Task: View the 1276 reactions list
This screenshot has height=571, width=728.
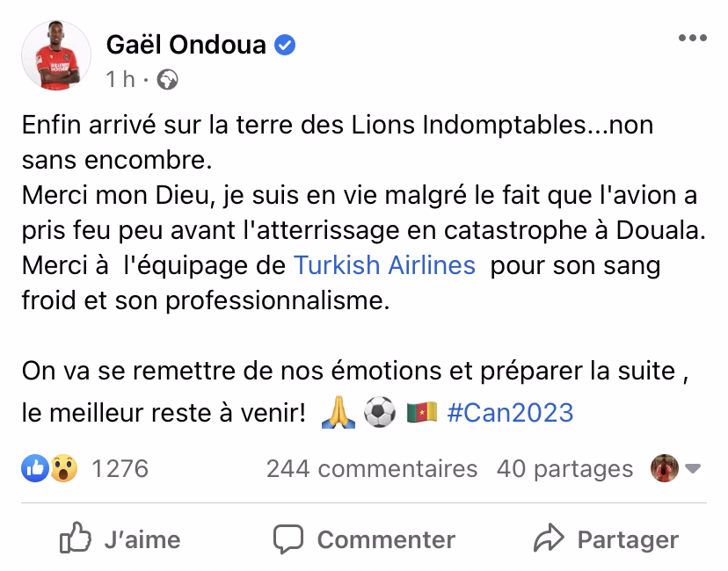Action: pos(120,469)
